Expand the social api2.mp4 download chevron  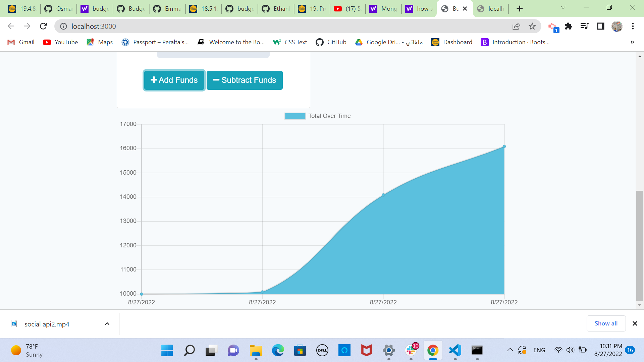coord(107,323)
